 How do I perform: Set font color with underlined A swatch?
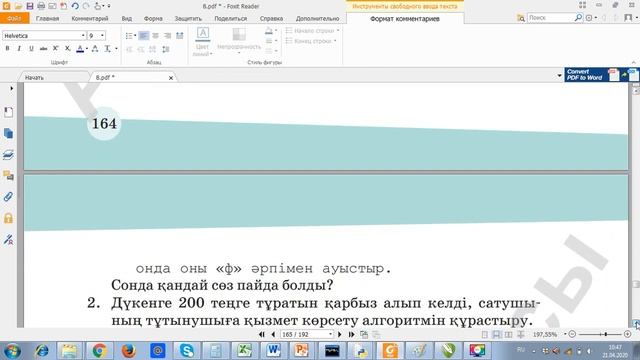tap(80, 49)
